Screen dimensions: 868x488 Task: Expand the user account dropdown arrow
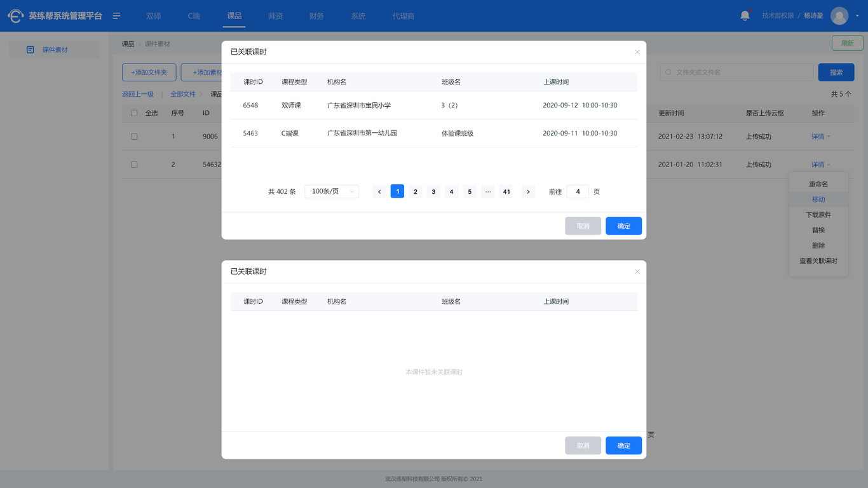coord(857,16)
